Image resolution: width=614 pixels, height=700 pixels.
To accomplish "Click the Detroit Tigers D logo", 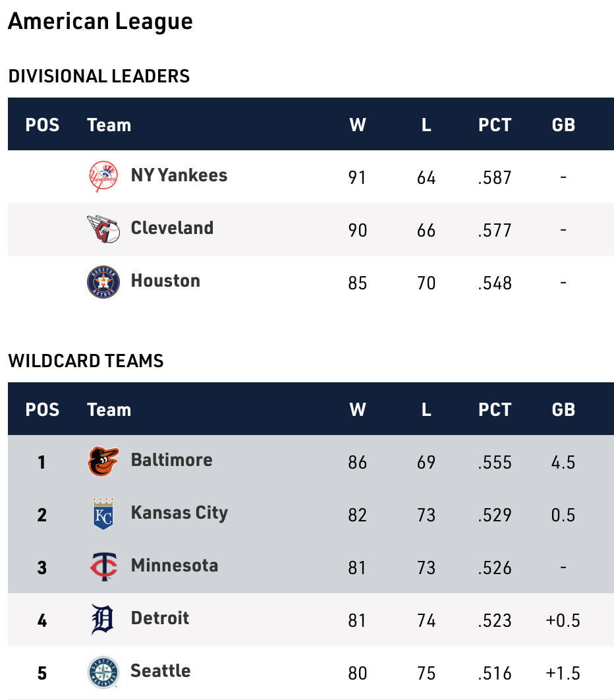I will point(103,620).
